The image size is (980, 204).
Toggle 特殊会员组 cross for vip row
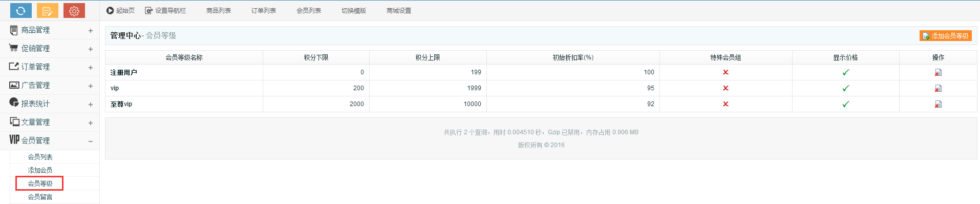click(x=726, y=88)
